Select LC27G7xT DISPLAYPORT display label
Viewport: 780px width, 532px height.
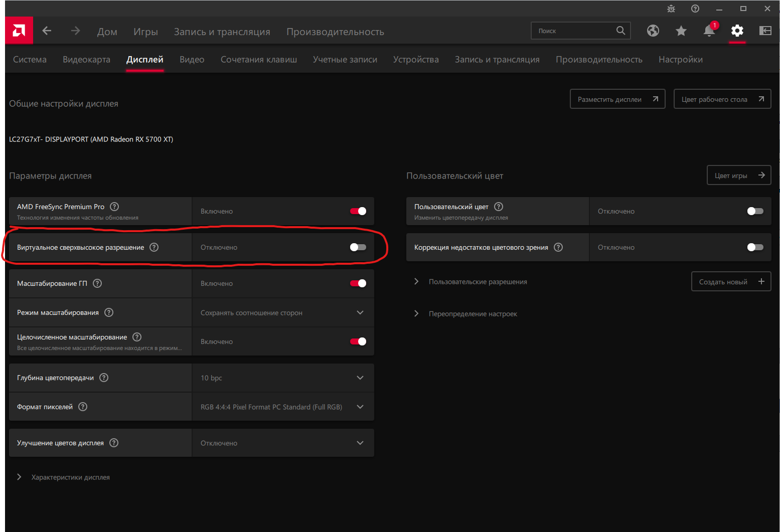[x=91, y=139]
